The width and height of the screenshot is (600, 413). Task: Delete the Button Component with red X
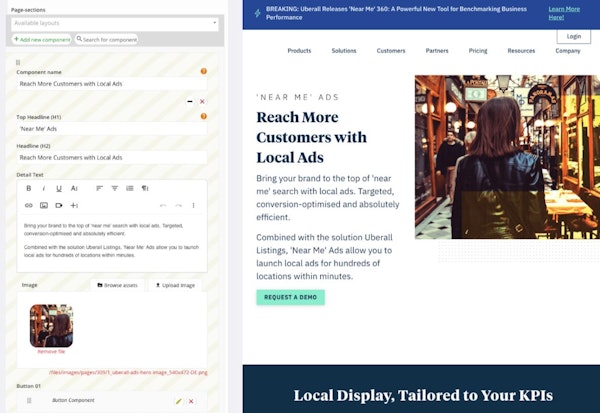[191, 401]
